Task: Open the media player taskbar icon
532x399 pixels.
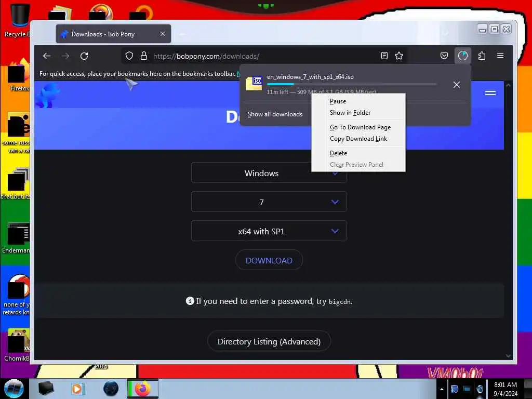Action: [77, 389]
